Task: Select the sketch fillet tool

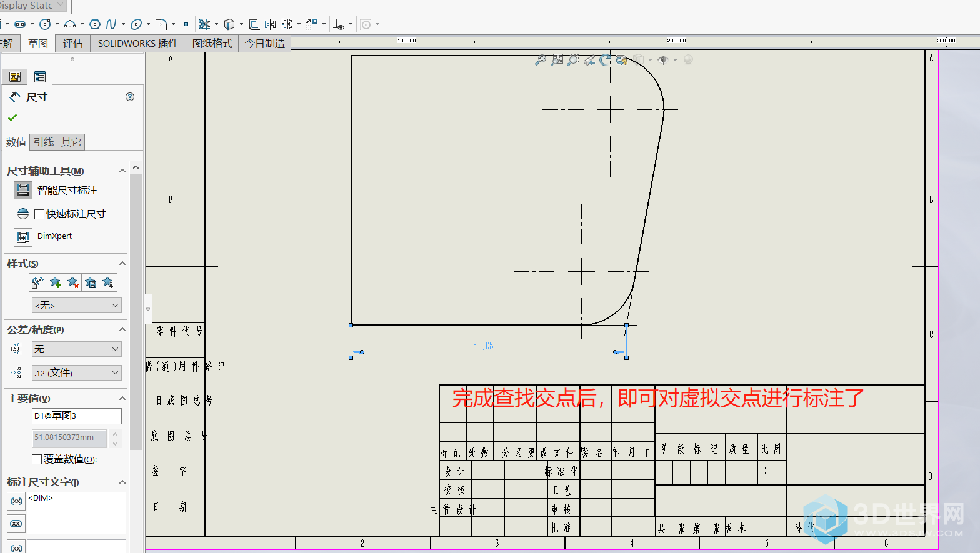Action: (161, 24)
